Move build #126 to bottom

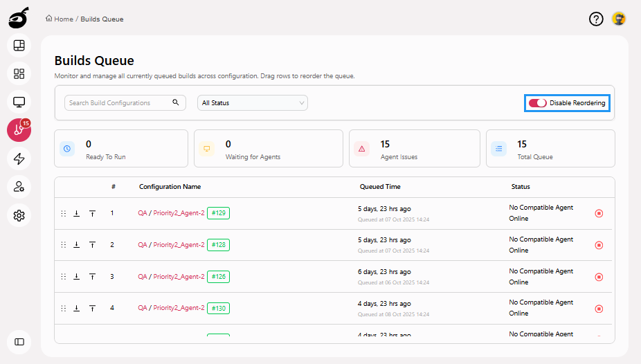pyautogui.click(x=76, y=277)
